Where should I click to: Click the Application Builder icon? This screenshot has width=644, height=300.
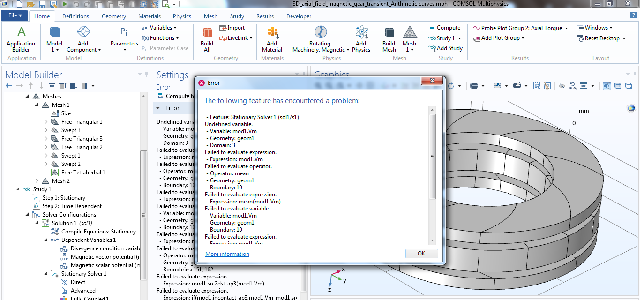21,33
